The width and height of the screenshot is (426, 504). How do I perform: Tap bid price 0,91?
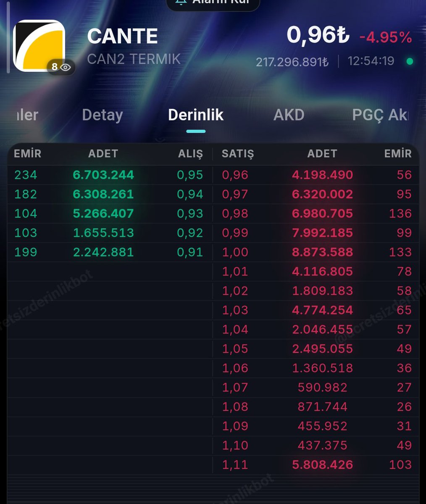coord(190,252)
